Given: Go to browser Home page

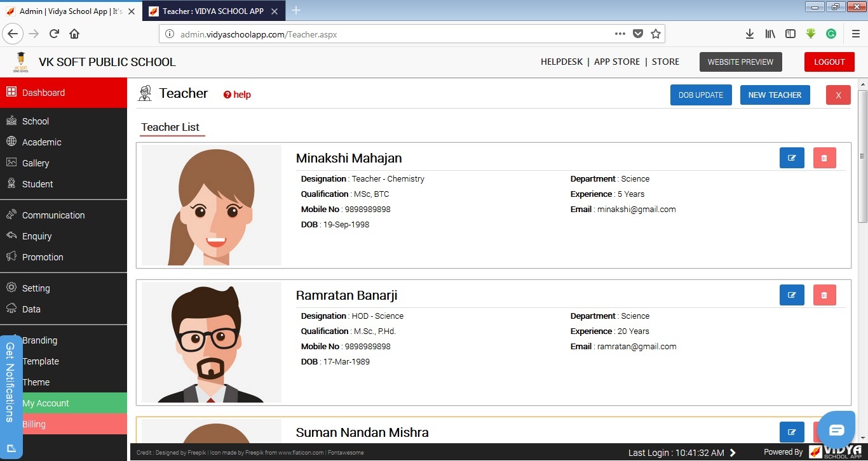Looking at the screenshot, I should click(x=74, y=34).
